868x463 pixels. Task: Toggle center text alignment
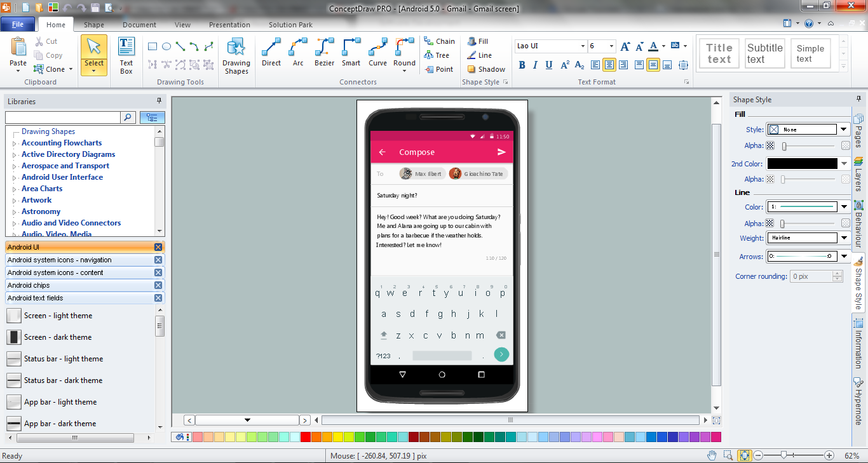(x=609, y=65)
